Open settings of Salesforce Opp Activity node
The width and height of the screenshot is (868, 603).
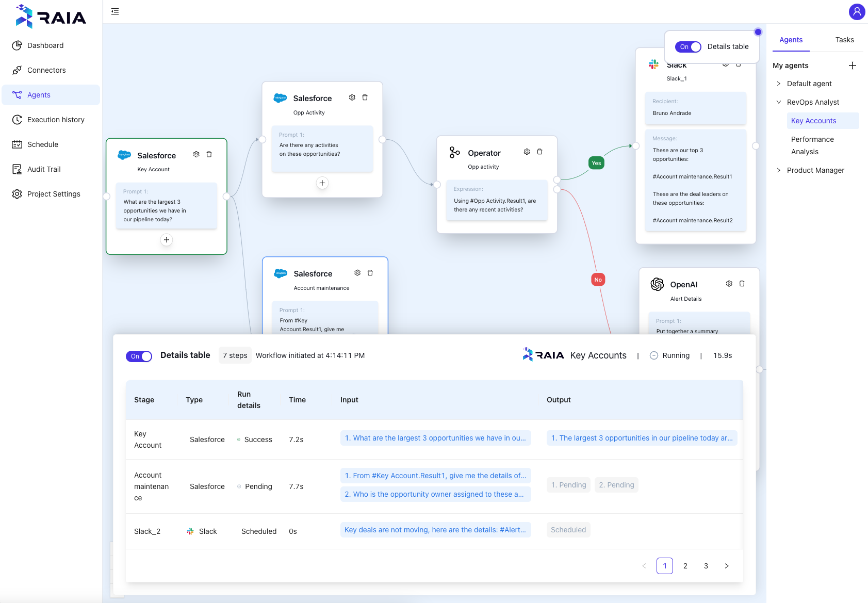(352, 97)
